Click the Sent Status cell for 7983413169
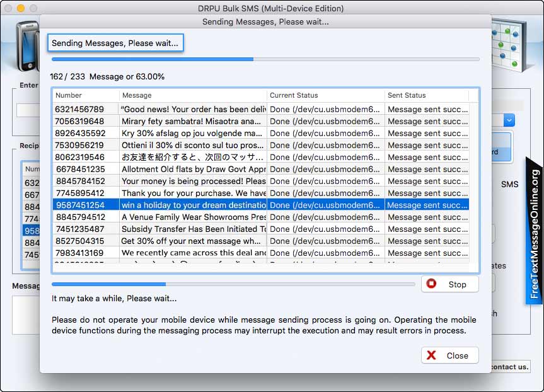This screenshot has height=392, width=544. click(x=427, y=253)
